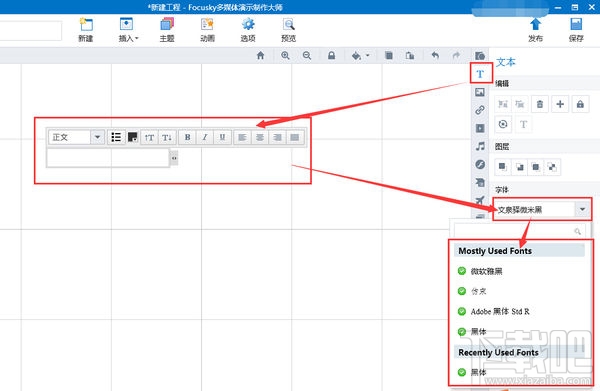Click the topmost sidebar shapes icon
The image size is (600, 391).
point(480,56)
